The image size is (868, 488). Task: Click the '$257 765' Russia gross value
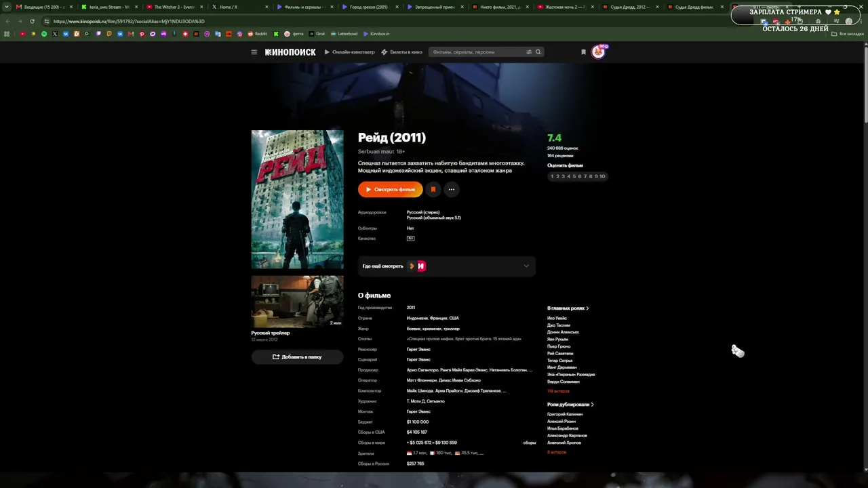tap(416, 464)
